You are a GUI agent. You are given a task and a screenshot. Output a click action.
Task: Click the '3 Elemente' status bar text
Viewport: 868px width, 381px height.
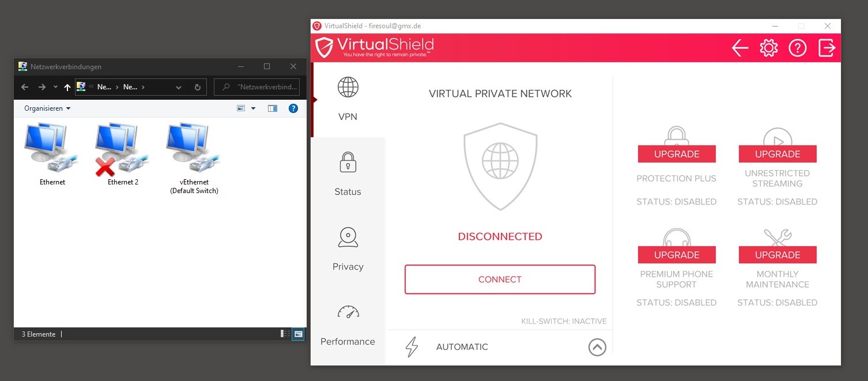pyautogui.click(x=39, y=334)
